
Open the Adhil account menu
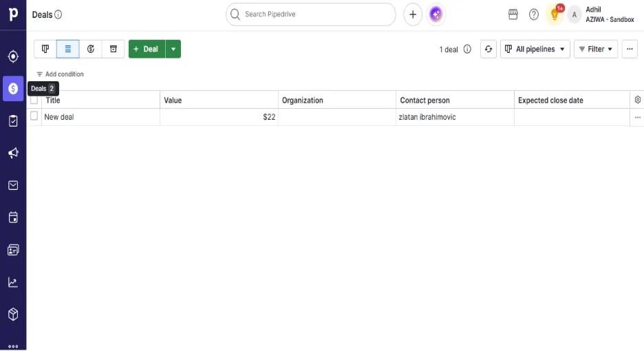pyautogui.click(x=601, y=14)
